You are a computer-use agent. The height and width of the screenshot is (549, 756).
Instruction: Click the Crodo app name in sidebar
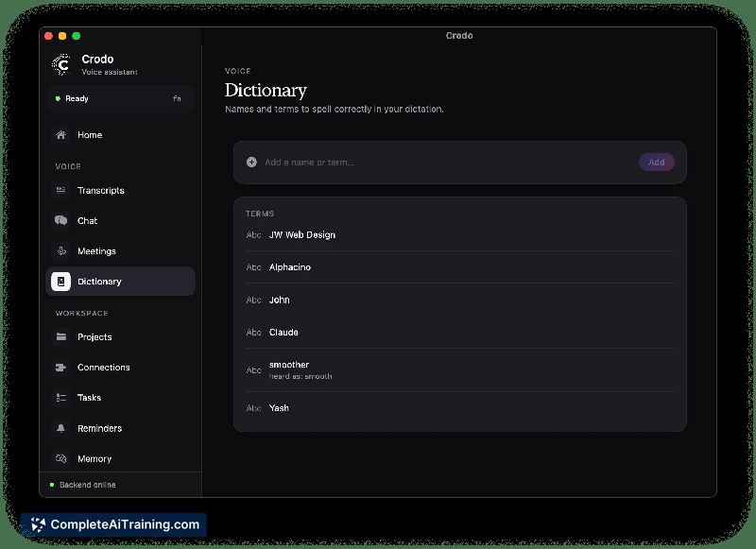[x=97, y=59]
